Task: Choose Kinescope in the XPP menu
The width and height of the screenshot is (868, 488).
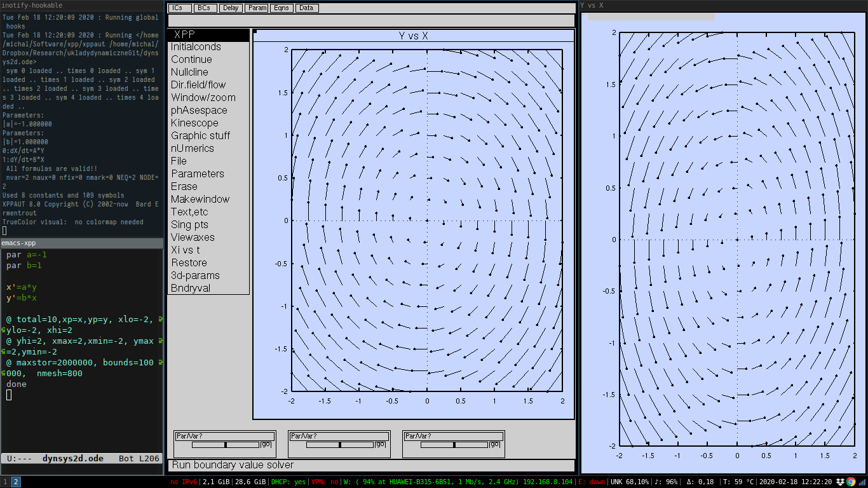Action: (208, 123)
